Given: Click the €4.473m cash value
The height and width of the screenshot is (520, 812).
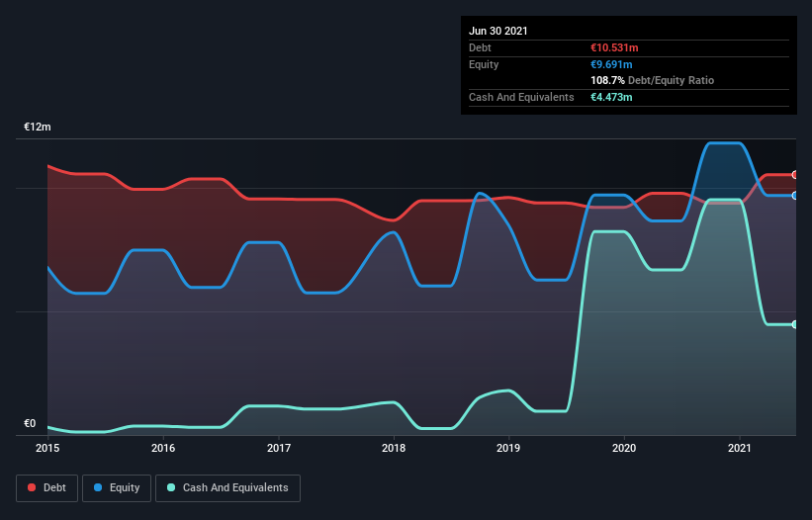Looking at the screenshot, I should (x=611, y=97).
